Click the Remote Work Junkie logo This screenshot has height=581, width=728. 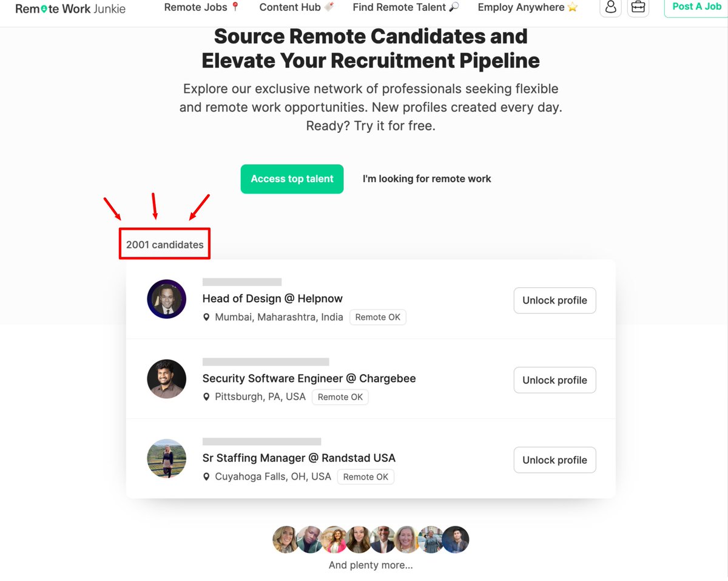(70, 8)
